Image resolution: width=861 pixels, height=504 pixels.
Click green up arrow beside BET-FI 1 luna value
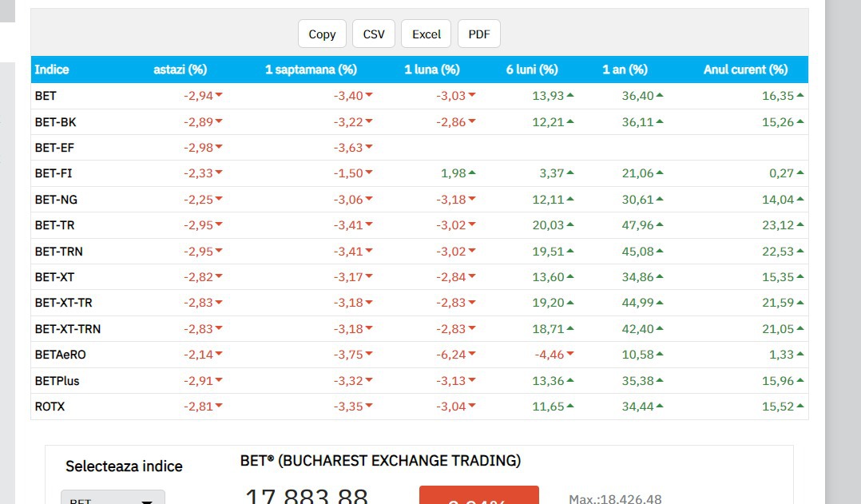click(472, 173)
